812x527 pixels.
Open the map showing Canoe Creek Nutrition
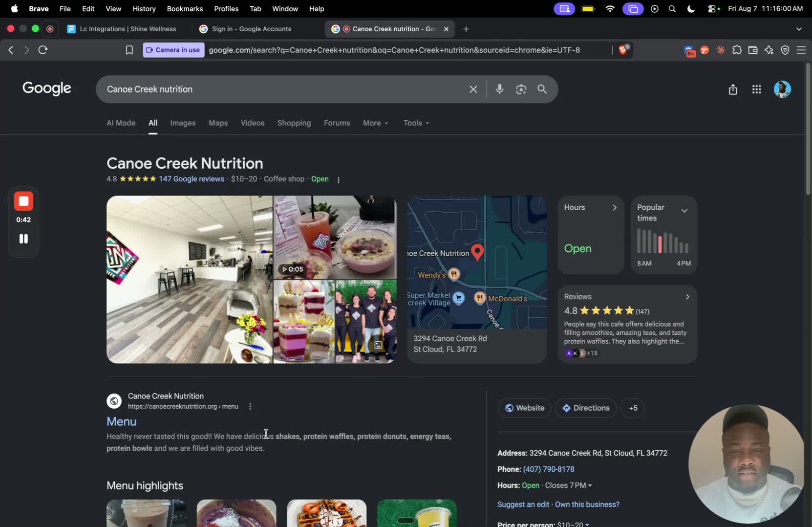(477, 262)
